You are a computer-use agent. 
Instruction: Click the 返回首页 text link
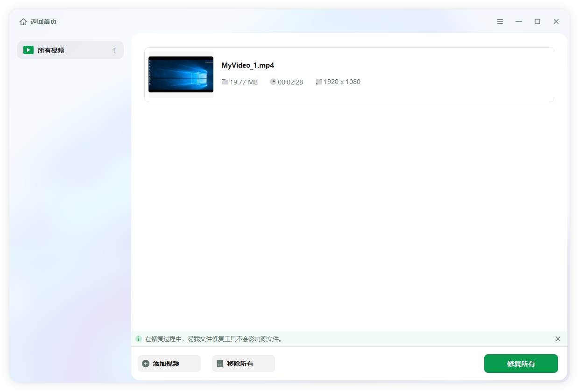click(x=43, y=22)
